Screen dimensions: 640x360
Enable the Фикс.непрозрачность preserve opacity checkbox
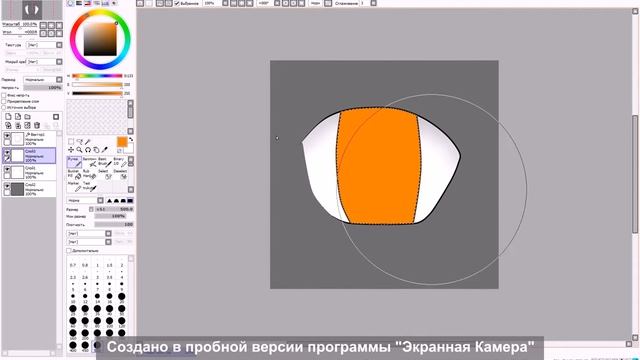[x=4, y=95]
